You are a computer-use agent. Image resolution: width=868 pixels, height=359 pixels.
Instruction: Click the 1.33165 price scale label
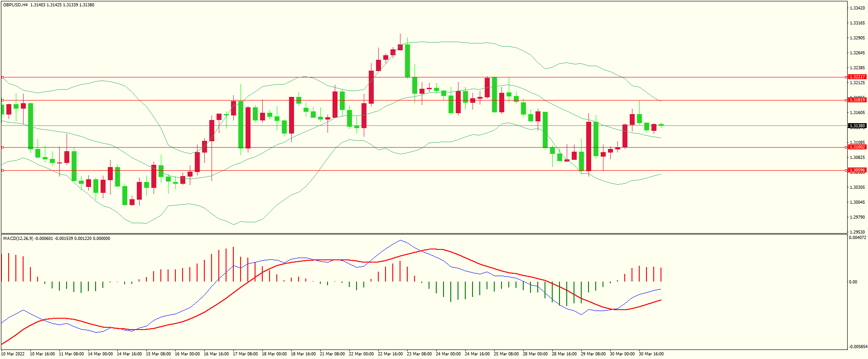coord(857,23)
